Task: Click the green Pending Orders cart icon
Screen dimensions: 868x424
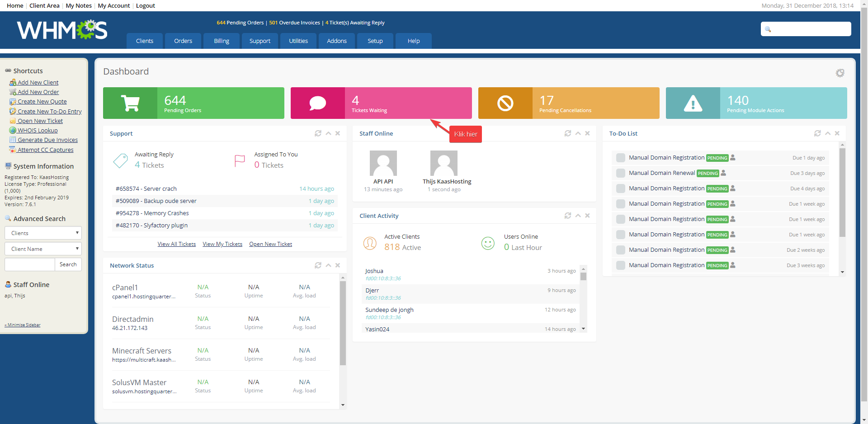Action: (x=130, y=104)
